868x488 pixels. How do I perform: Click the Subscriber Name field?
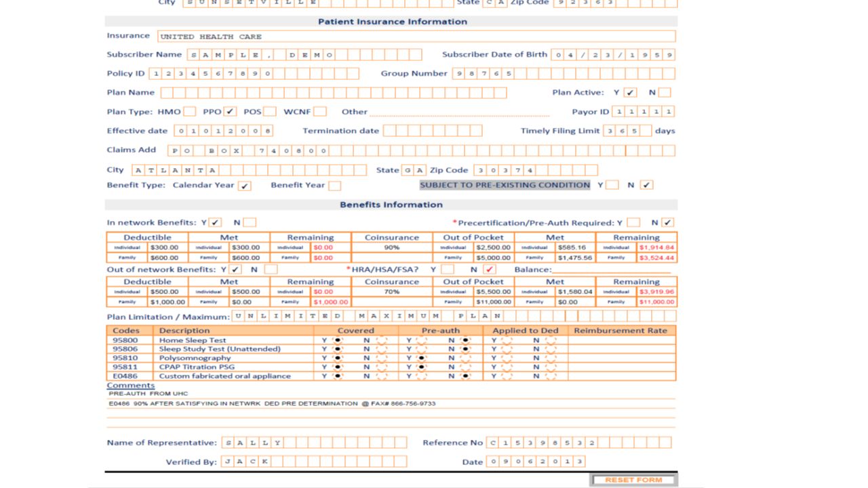point(304,55)
